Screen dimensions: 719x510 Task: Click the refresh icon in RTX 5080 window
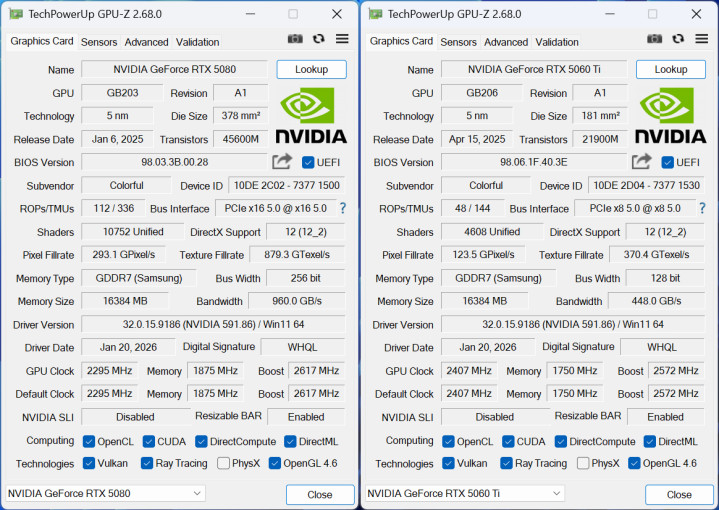tap(318, 39)
